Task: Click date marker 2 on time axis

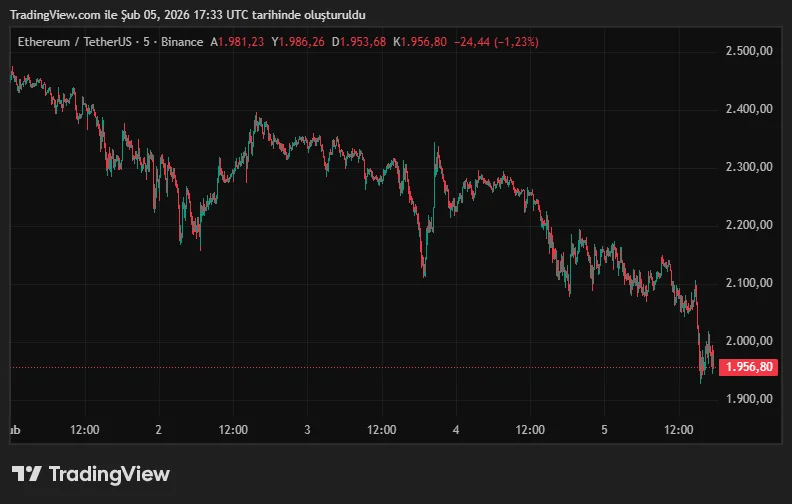Action: pyautogui.click(x=159, y=430)
